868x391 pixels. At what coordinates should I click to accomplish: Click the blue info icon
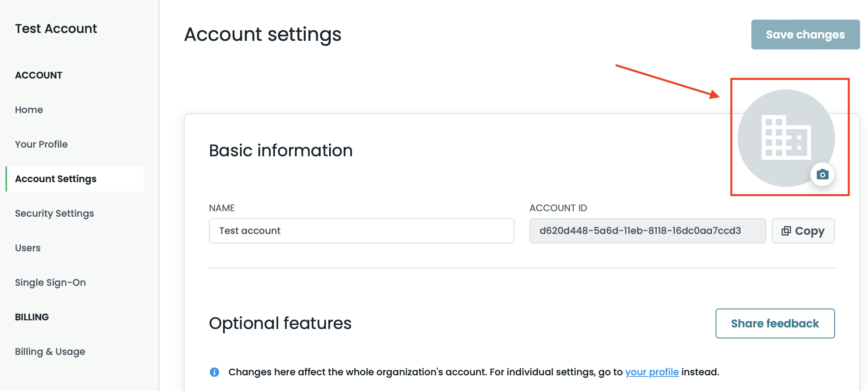pos(214,372)
